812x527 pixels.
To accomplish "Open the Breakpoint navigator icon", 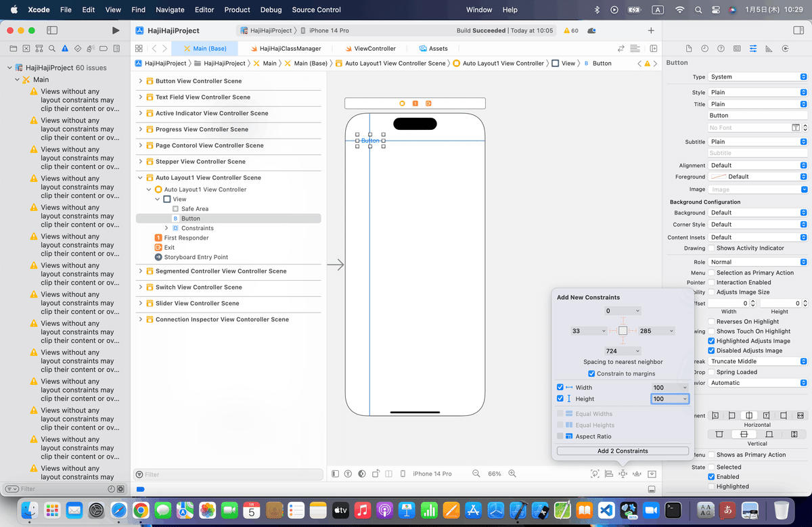I will point(103,49).
